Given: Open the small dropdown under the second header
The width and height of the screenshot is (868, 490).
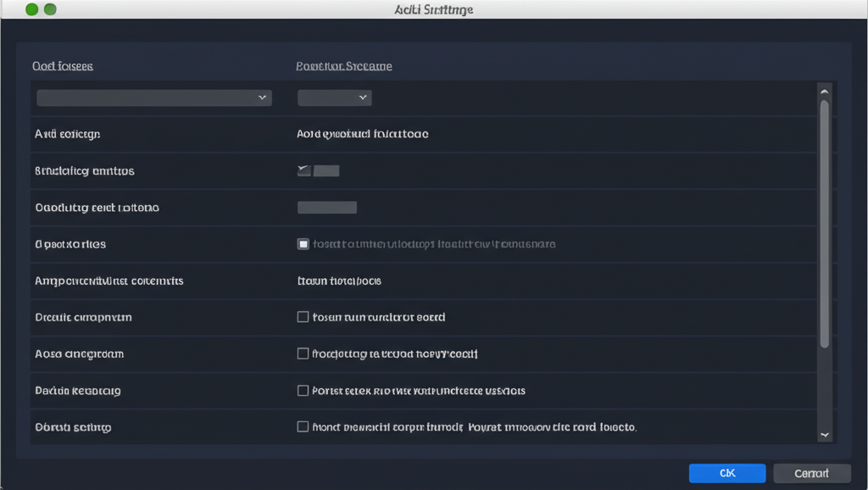Looking at the screenshot, I should click(334, 98).
